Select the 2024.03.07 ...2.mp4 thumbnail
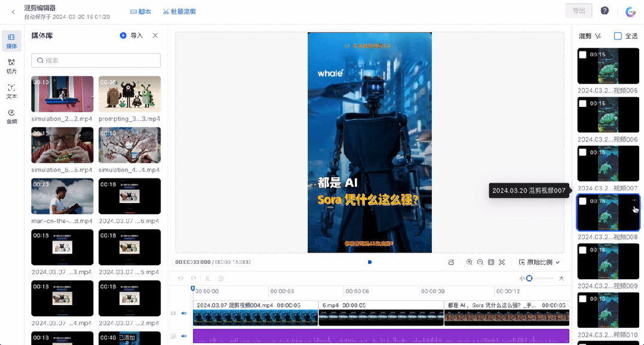 point(130,298)
